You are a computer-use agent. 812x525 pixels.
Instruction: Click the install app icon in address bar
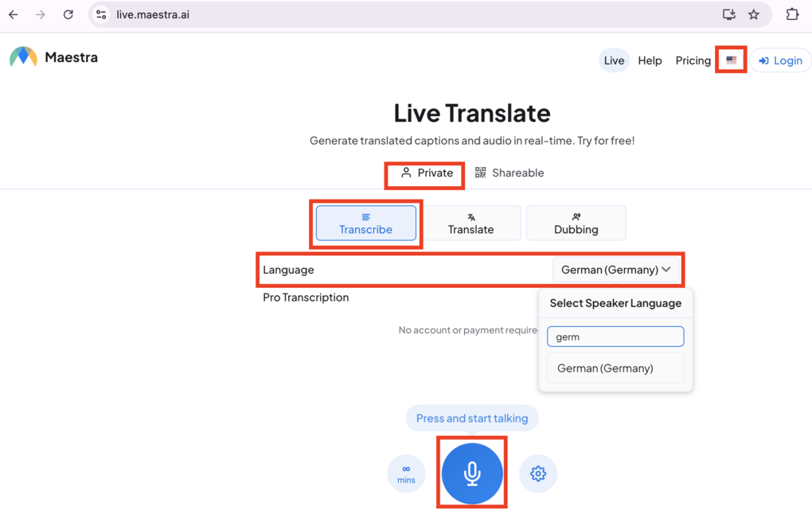[x=728, y=14]
